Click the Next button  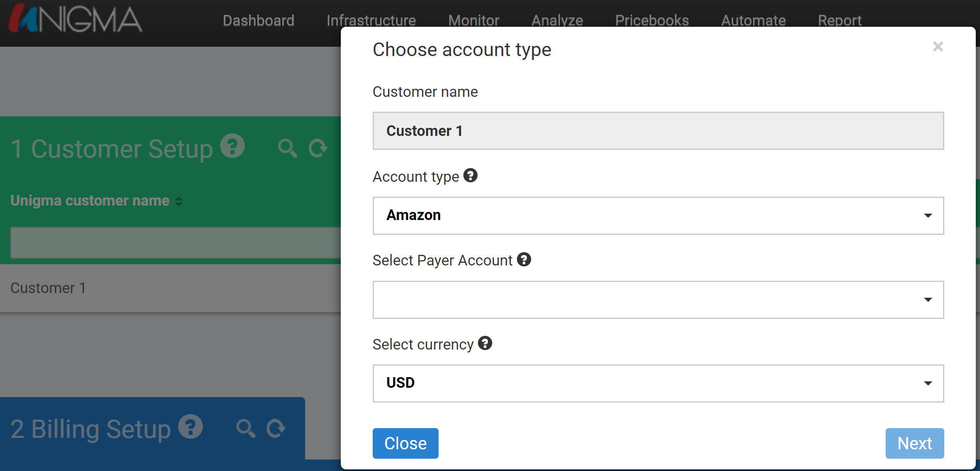coord(915,443)
